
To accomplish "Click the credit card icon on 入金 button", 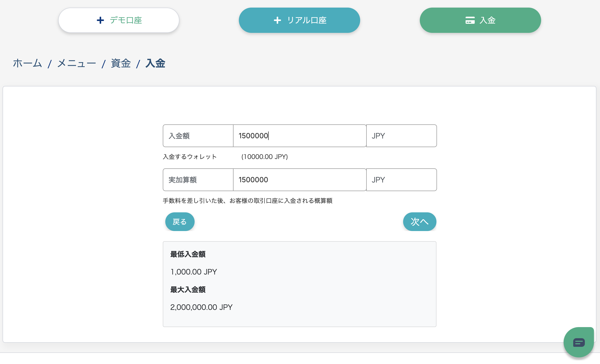I will [x=470, y=20].
